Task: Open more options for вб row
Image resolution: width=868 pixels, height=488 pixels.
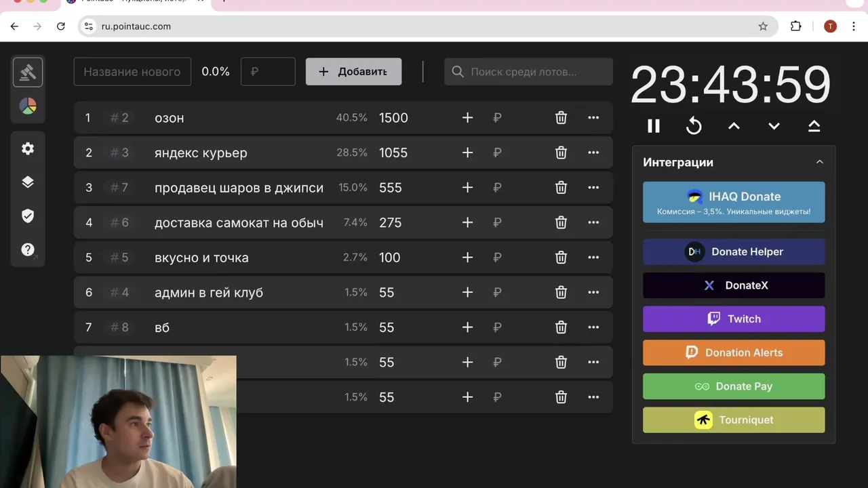Action: tap(593, 327)
